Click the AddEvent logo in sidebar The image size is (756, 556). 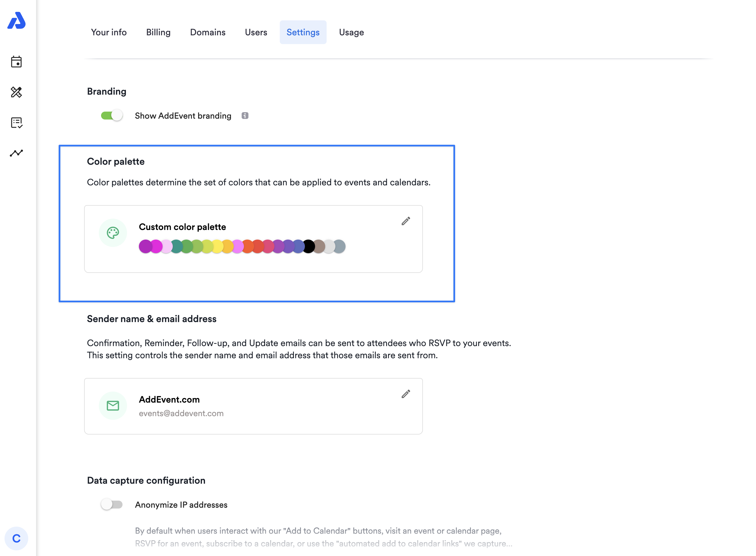[16, 21]
